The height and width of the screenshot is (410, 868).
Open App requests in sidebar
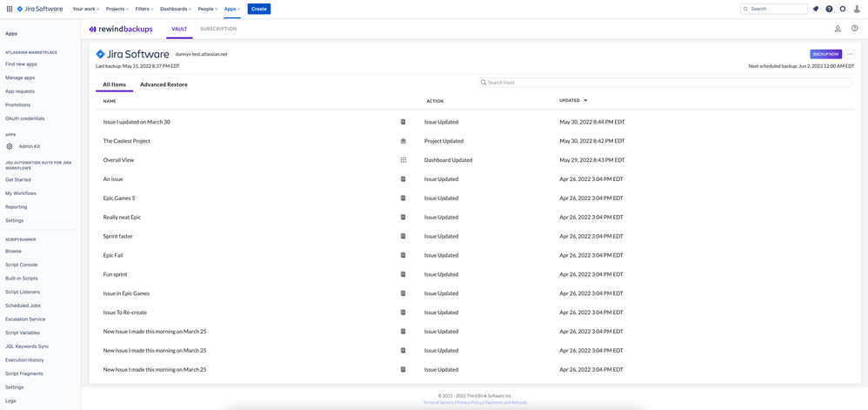[20, 91]
